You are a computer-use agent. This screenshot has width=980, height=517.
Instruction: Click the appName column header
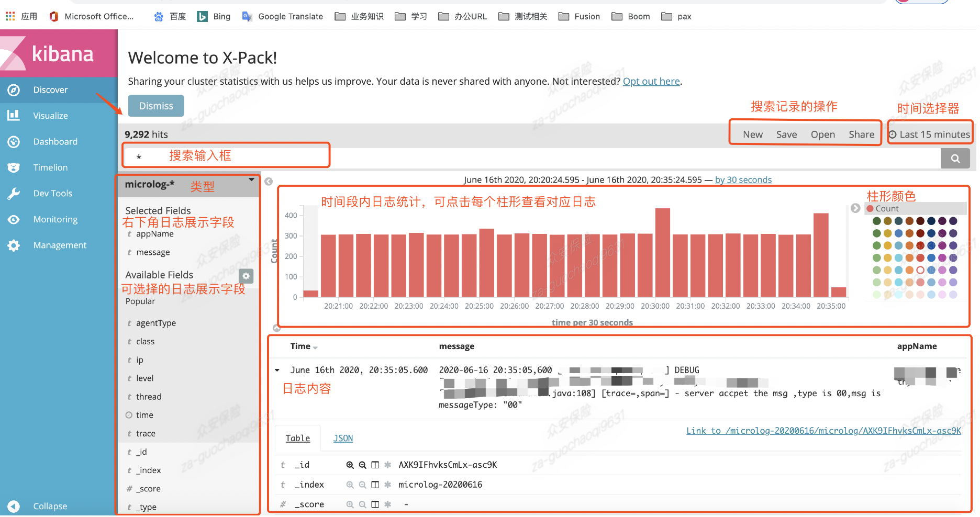click(x=917, y=346)
